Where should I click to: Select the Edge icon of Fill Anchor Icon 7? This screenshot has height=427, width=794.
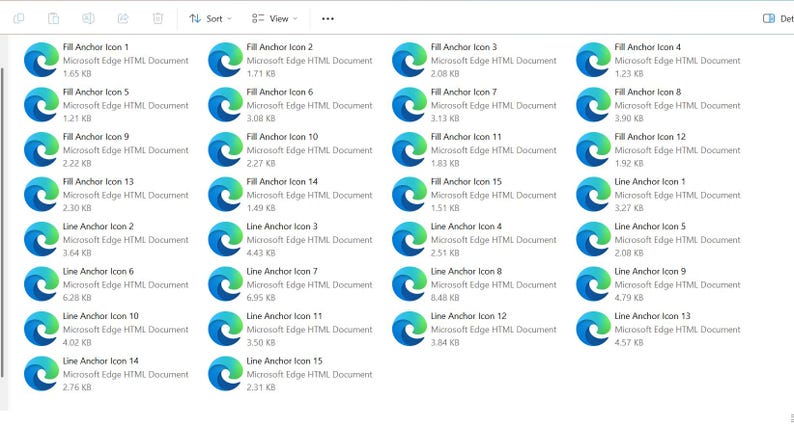409,105
